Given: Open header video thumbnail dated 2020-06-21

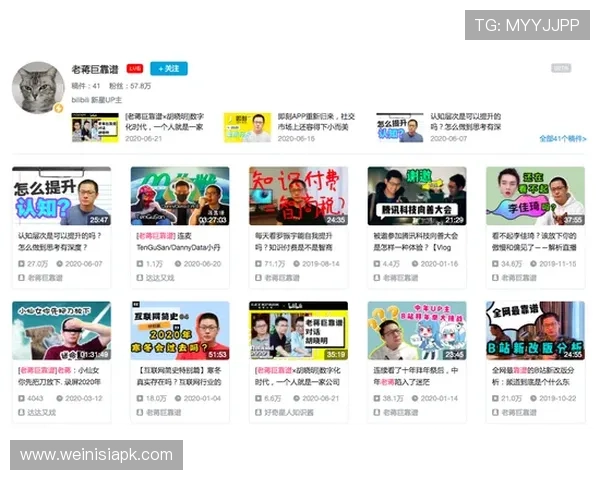Looking at the screenshot, I should 95,127.
